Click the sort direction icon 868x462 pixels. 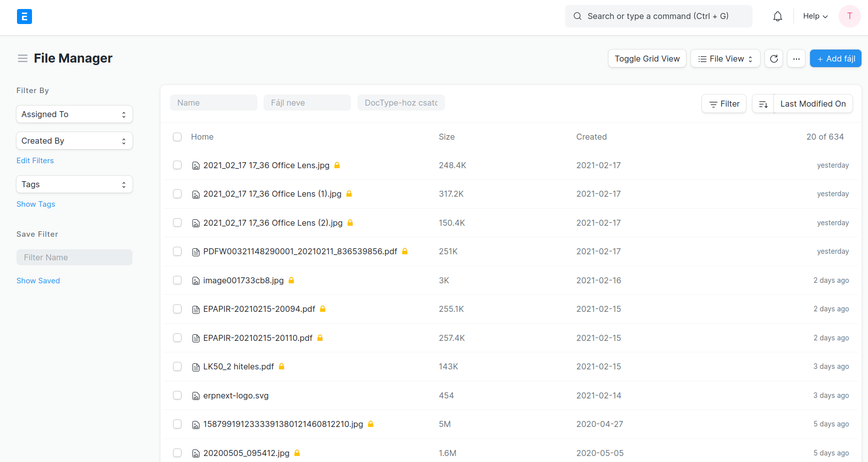pyautogui.click(x=763, y=104)
